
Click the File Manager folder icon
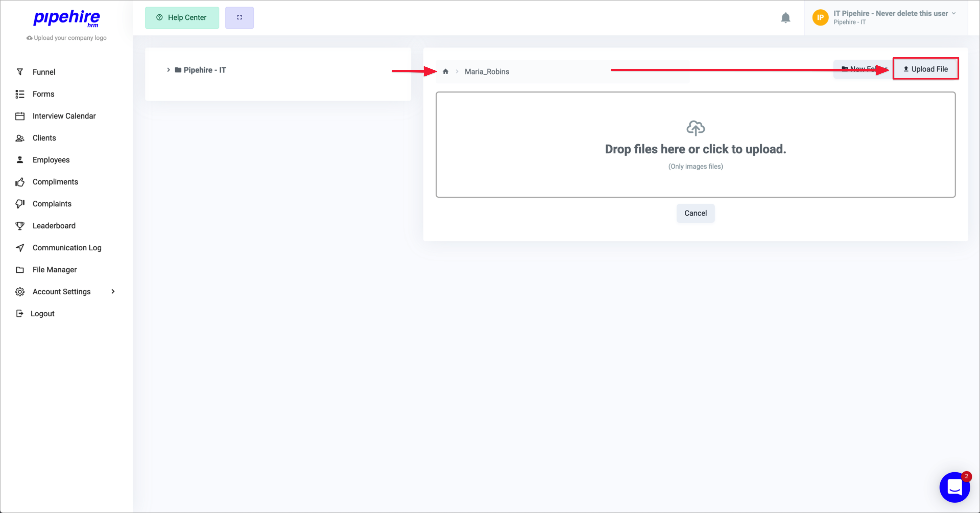point(20,270)
